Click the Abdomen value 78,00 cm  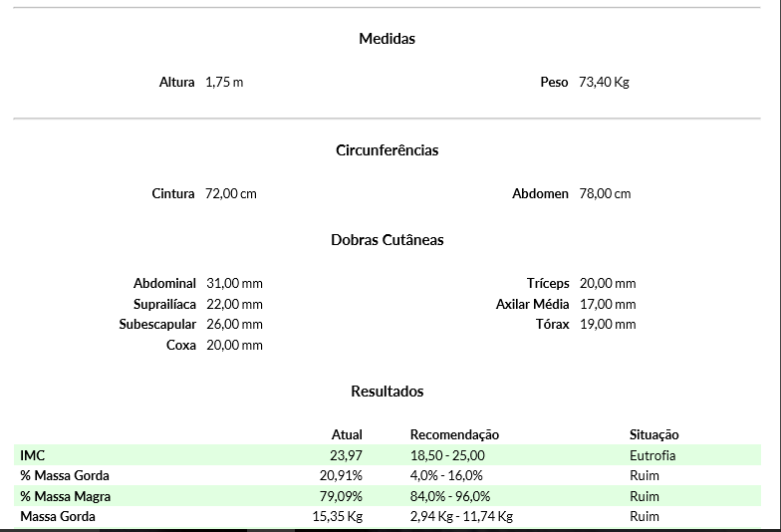[605, 193]
